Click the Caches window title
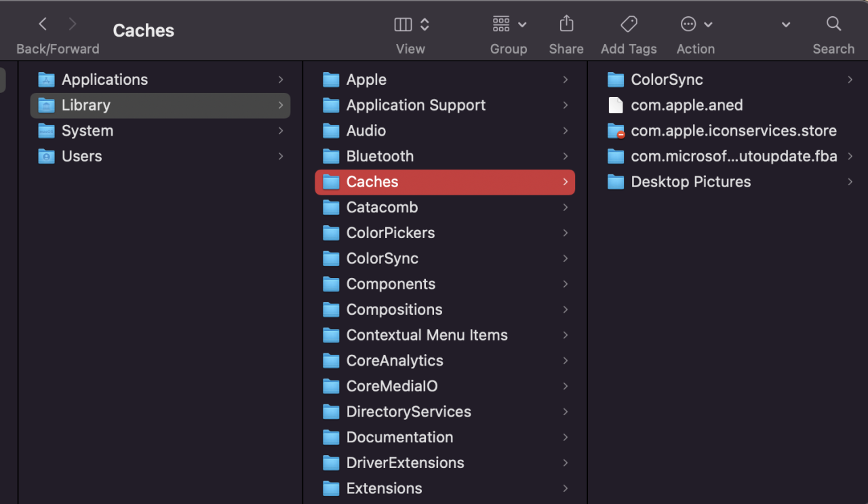This screenshot has height=504, width=868. tap(143, 31)
